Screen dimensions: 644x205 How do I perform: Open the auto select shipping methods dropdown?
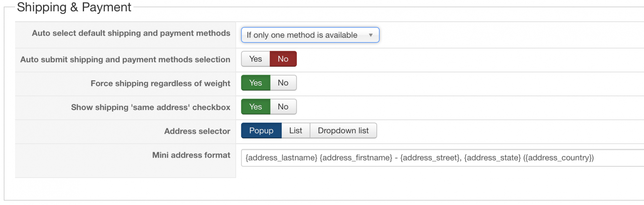click(302, 35)
